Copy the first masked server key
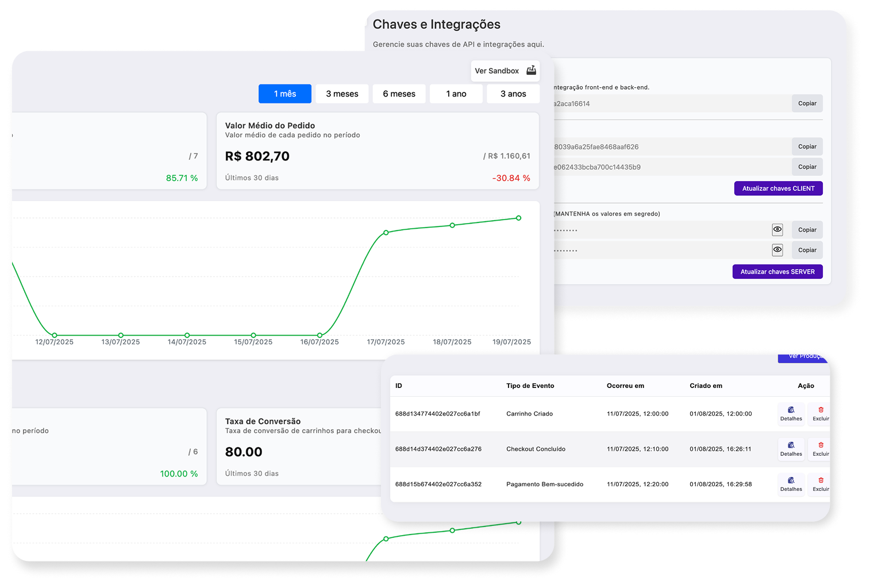This screenshot has width=874, height=588. [807, 230]
